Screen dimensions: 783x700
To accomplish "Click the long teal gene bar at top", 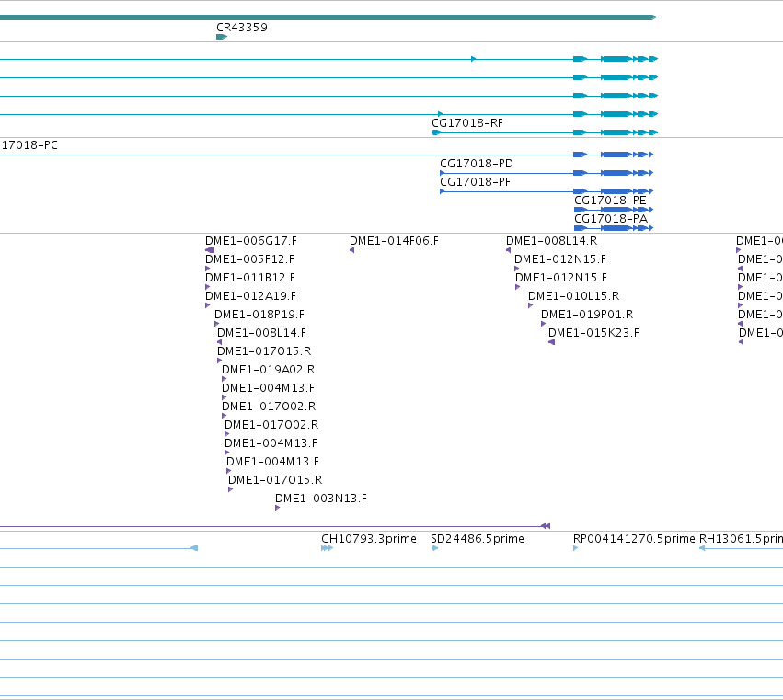I will [x=328, y=17].
